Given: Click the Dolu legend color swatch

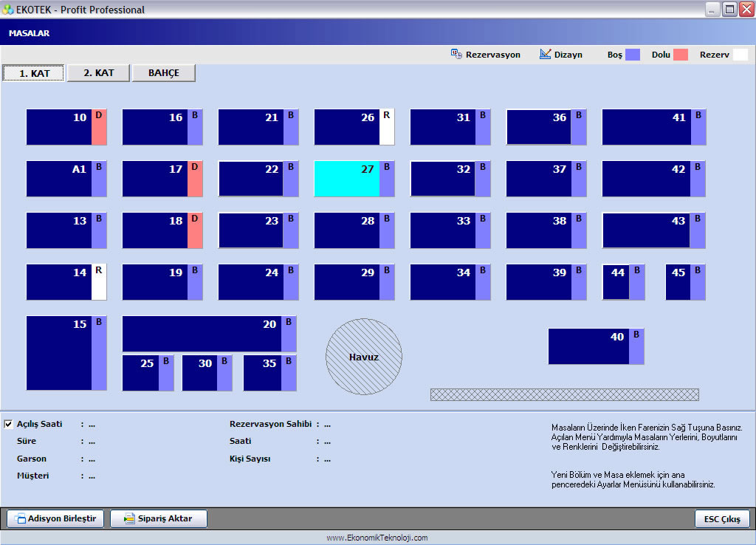Looking at the screenshot, I should point(680,55).
